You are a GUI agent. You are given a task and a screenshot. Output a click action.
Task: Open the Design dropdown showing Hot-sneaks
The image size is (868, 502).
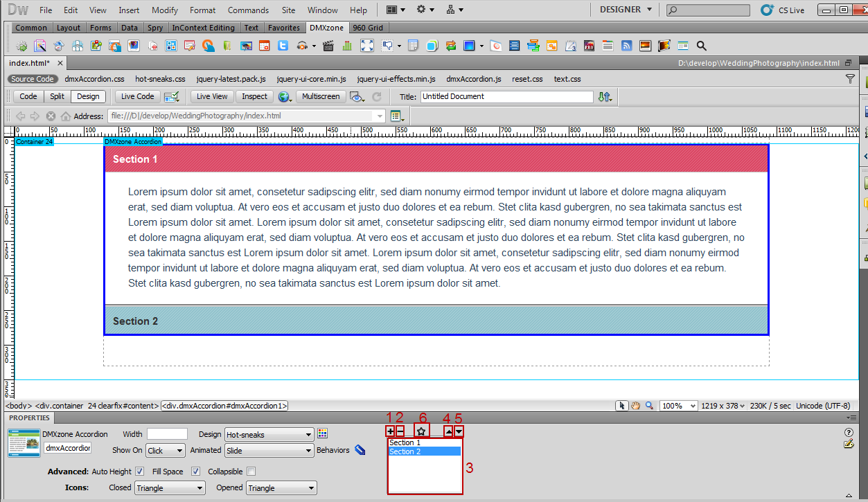[269, 435]
